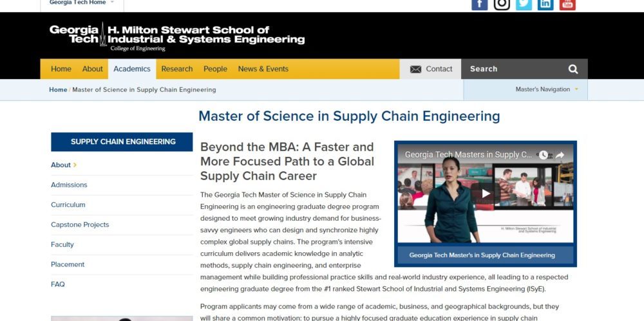
Task: Open the LinkedIn social icon
Action: point(545,4)
